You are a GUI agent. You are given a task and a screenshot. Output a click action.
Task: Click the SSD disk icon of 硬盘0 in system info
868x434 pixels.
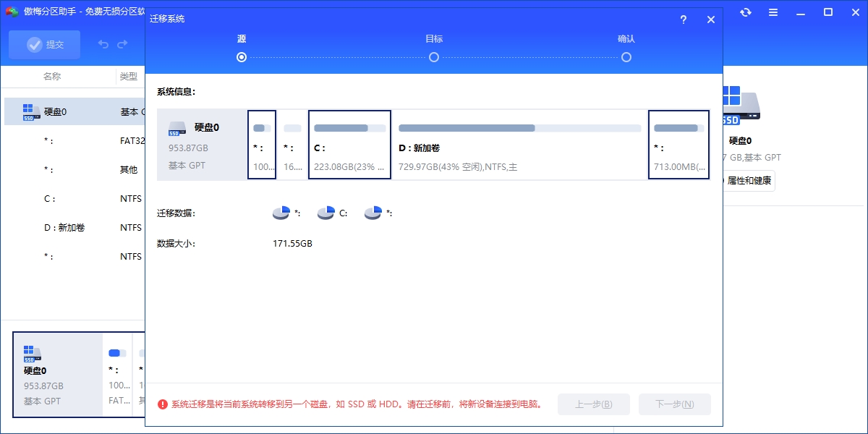coord(176,130)
